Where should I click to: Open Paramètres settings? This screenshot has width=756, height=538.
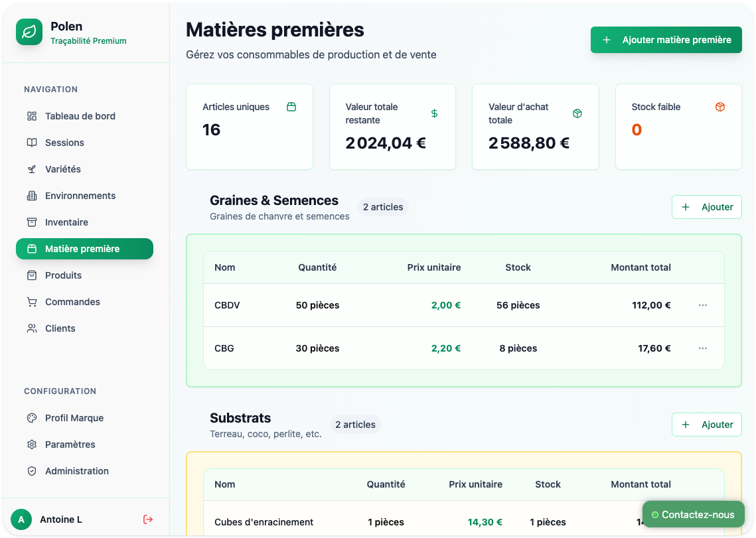84,444
